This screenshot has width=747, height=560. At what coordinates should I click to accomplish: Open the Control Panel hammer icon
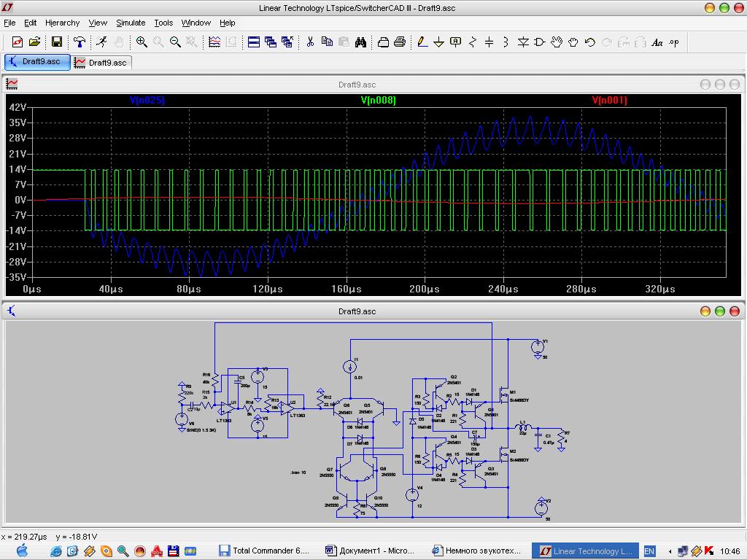pyautogui.click(x=80, y=42)
